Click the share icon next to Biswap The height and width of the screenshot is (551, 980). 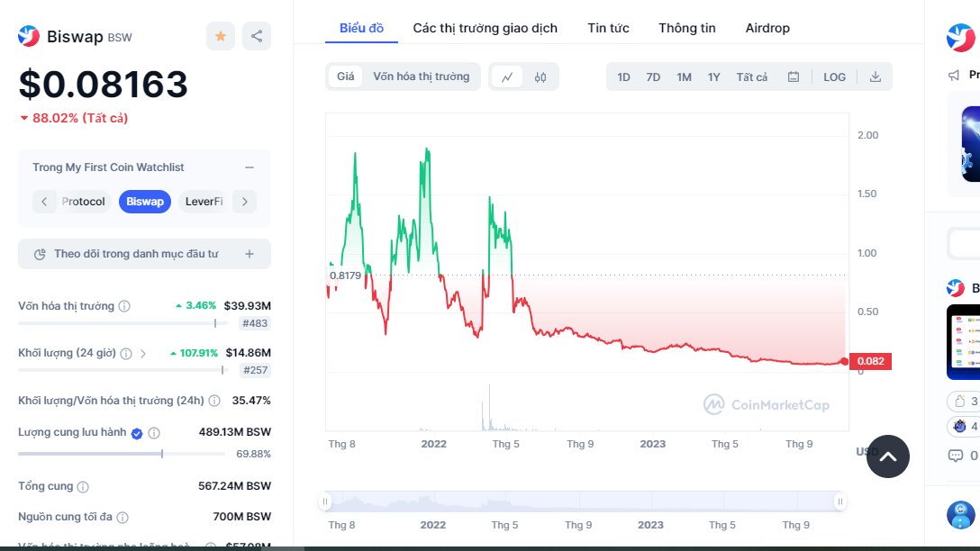[256, 36]
